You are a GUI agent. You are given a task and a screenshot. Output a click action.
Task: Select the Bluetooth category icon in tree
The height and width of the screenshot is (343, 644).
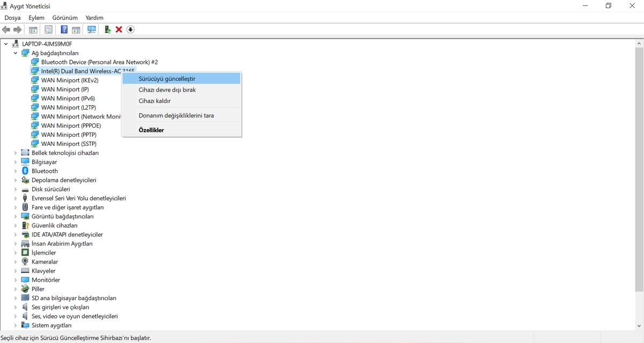[x=25, y=171]
